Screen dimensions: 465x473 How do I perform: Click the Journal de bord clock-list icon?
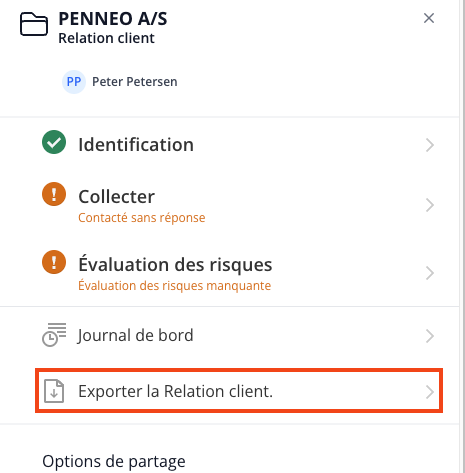pos(54,335)
